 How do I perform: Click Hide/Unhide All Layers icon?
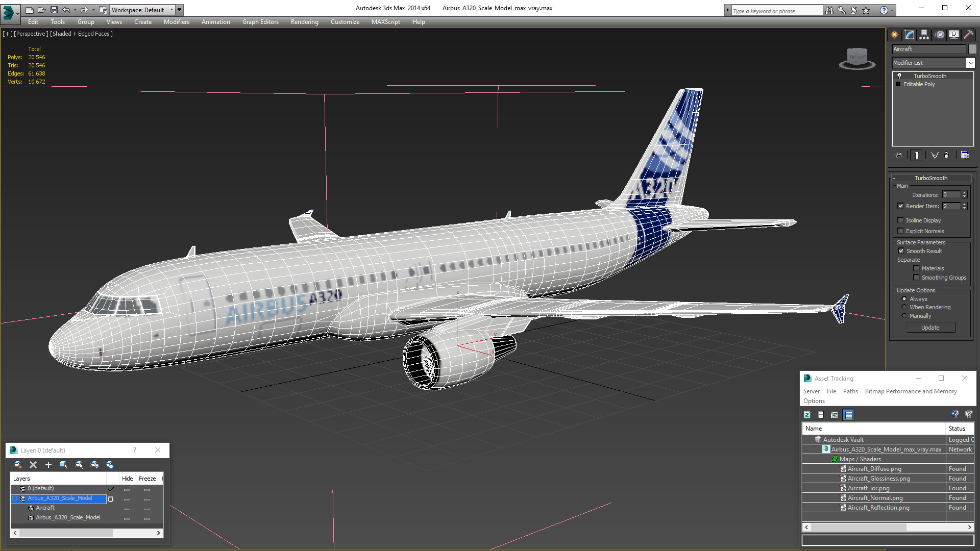pyautogui.click(x=94, y=465)
